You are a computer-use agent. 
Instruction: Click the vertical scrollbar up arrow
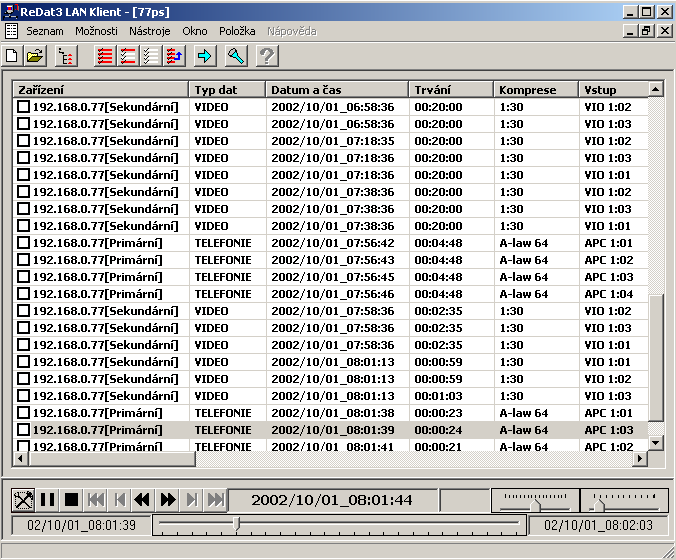656,89
